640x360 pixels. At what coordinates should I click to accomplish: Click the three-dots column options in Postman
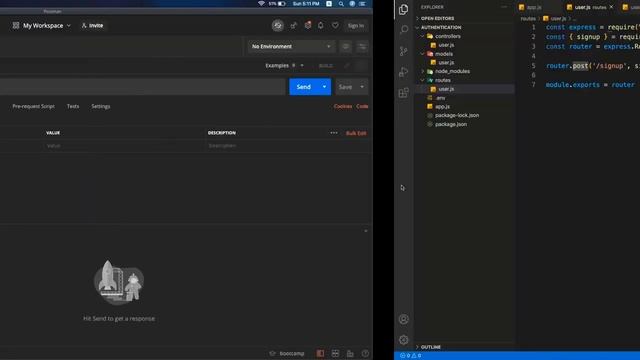(334, 133)
